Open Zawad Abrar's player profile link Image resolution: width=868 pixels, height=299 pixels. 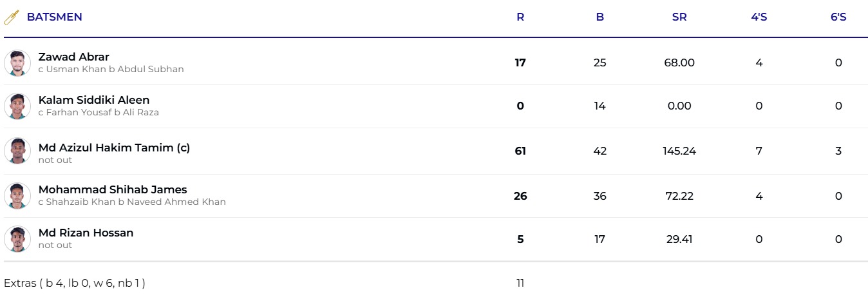73,57
